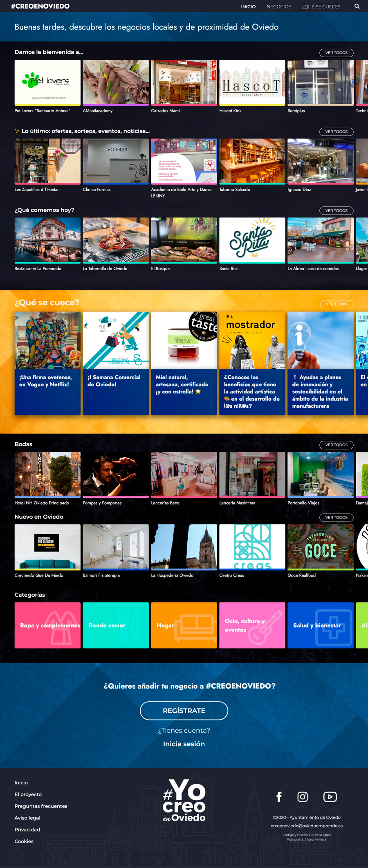Open Una firma ovetense en Vogue article

(47, 363)
